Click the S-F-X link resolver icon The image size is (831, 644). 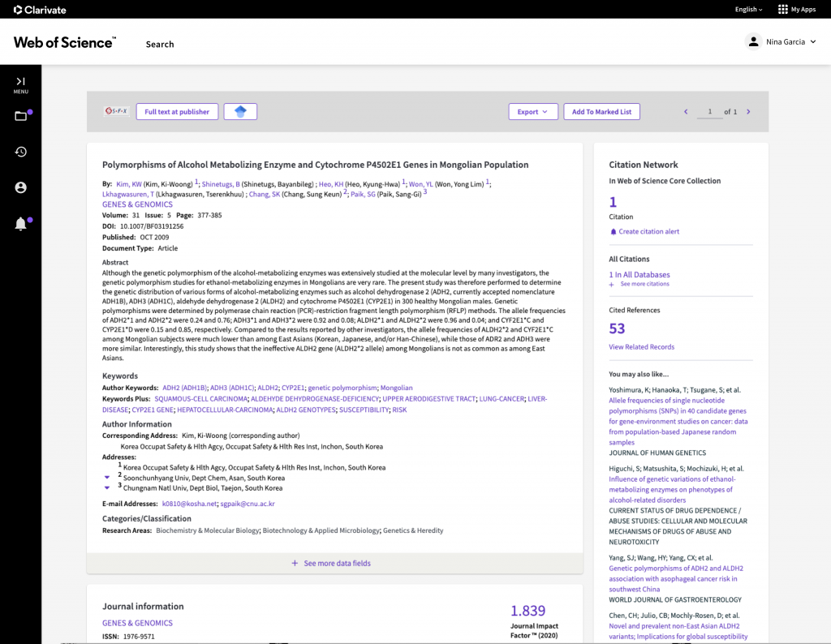pyautogui.click(x=116, y=111)
